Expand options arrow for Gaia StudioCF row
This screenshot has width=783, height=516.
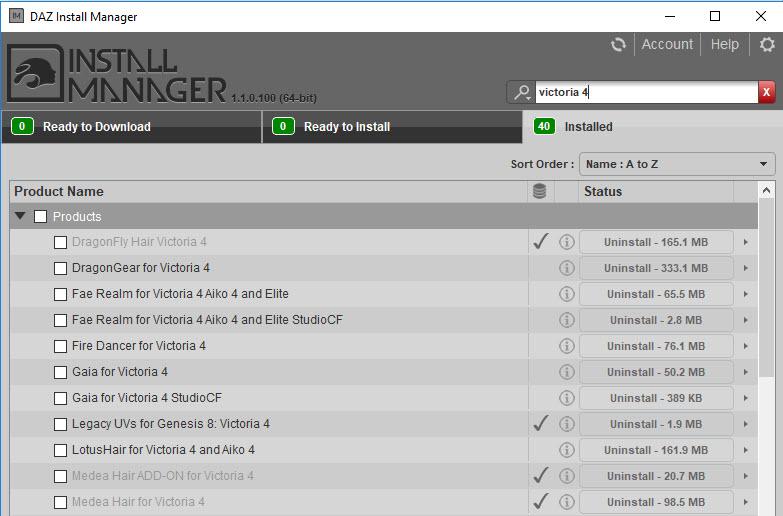[x=746, y=398]
